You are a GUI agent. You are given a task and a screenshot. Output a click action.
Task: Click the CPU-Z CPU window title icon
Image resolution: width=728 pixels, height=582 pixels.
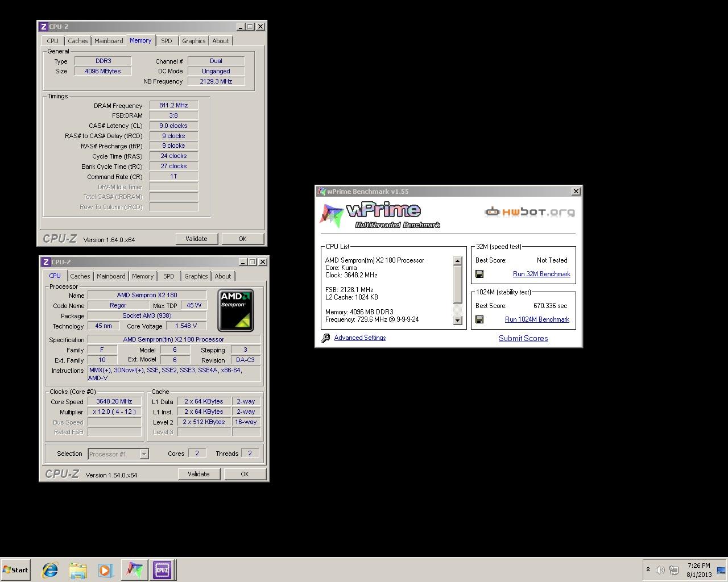point(46,262)
